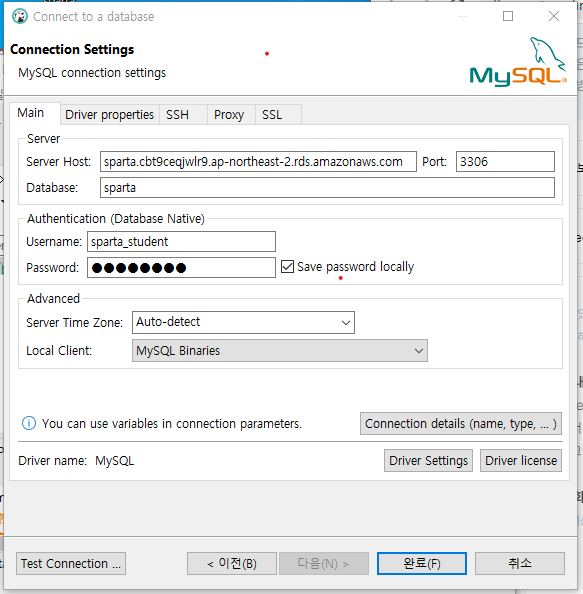The width and height of the screenshot is (583, 594).
Task: Toggle Save password locally checkbox
Action: click(288, 267)
